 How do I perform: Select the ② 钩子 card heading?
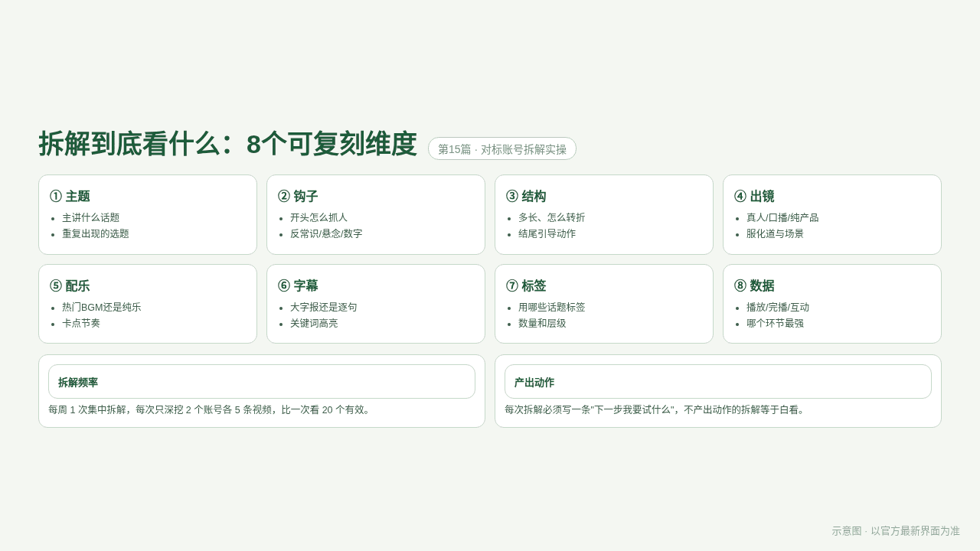point(298,196)
